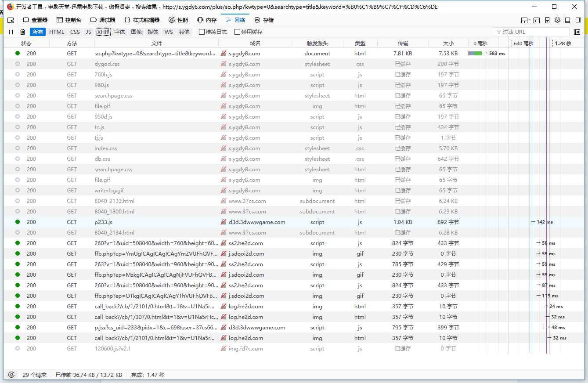Enable the 持续日志 checkbox
Screen dimensions: 588x383
(x=202, y=32)
